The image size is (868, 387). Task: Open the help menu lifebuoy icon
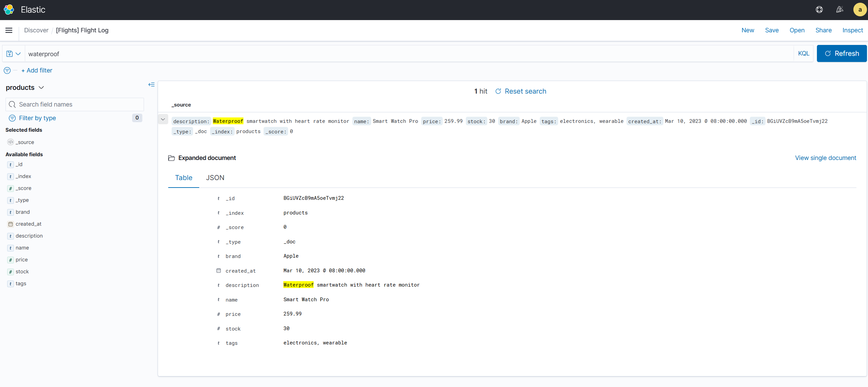[x=819, y=10]
